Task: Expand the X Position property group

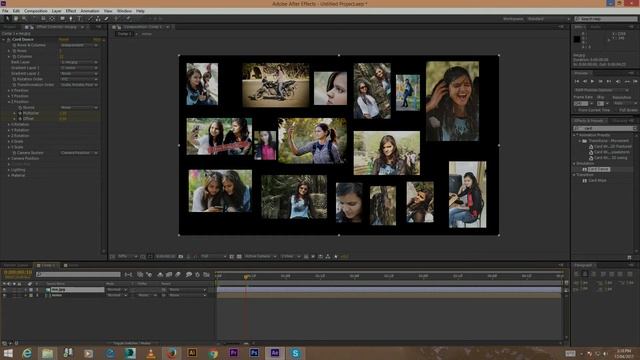Action: click(x=9, y=90)
